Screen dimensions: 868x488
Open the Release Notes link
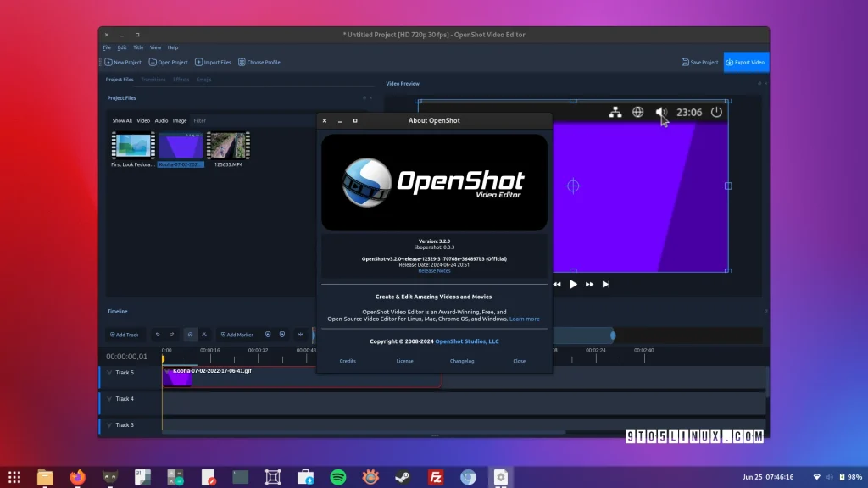coord(434,271)
